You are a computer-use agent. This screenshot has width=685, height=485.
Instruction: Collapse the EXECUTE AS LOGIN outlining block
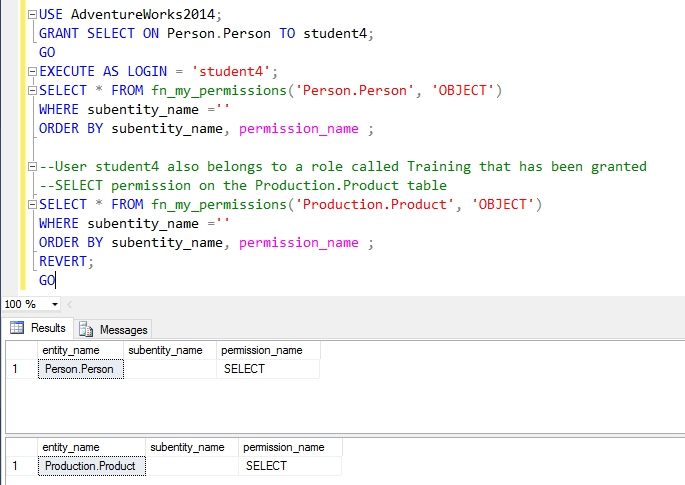(x=33, y=72)
